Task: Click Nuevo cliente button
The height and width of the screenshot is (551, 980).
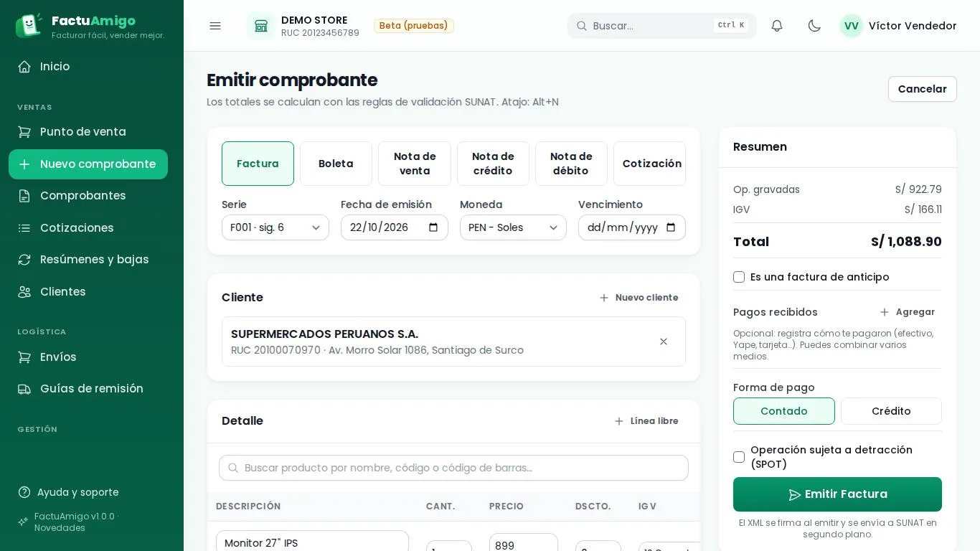Action: point(639,298)
